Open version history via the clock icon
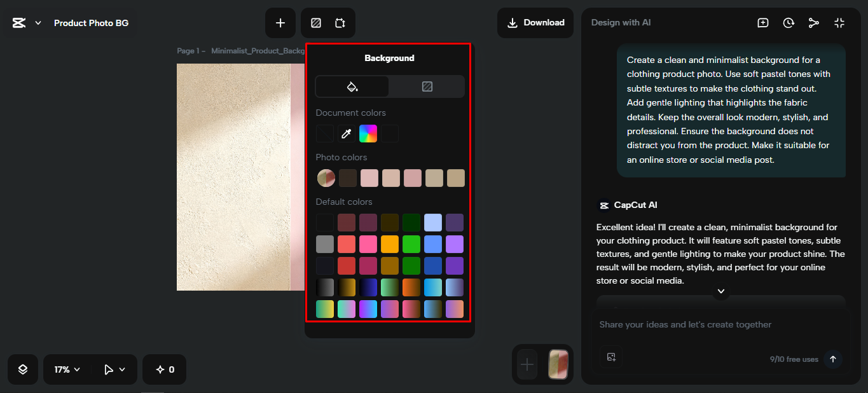The image size is (868, 393). (x=789, y=22)
